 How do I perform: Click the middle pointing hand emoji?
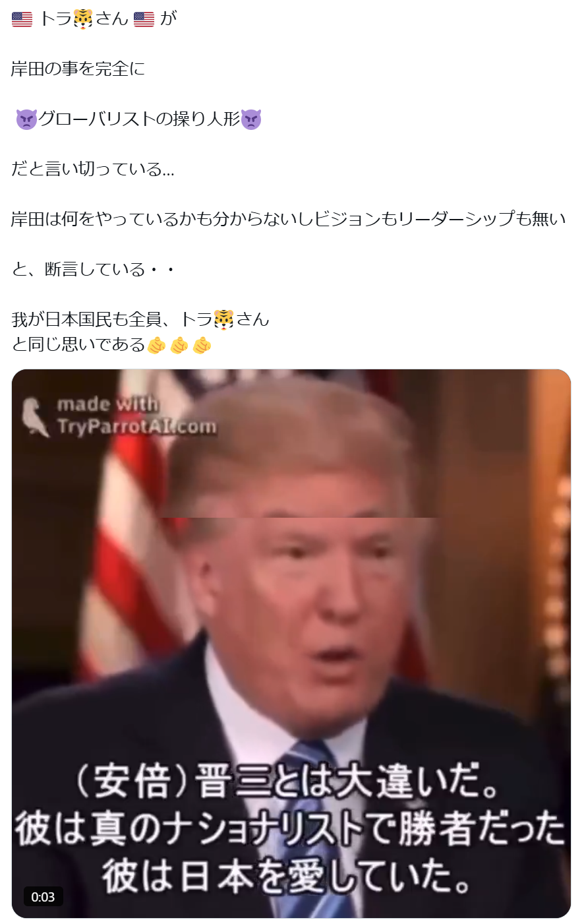tap(179, 345)
